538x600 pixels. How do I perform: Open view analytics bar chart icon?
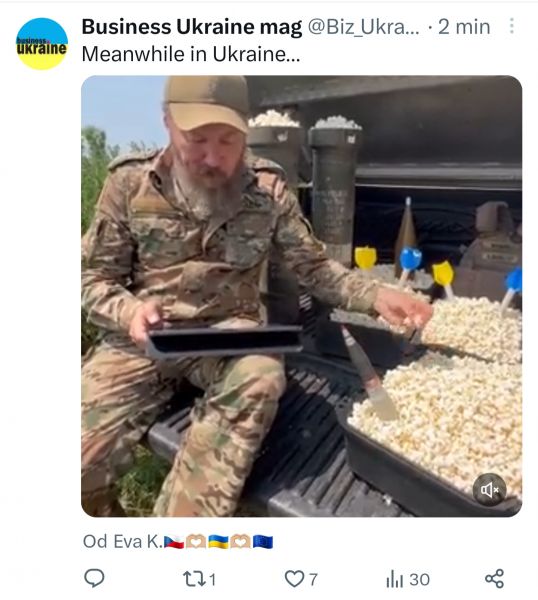(395, 579)
